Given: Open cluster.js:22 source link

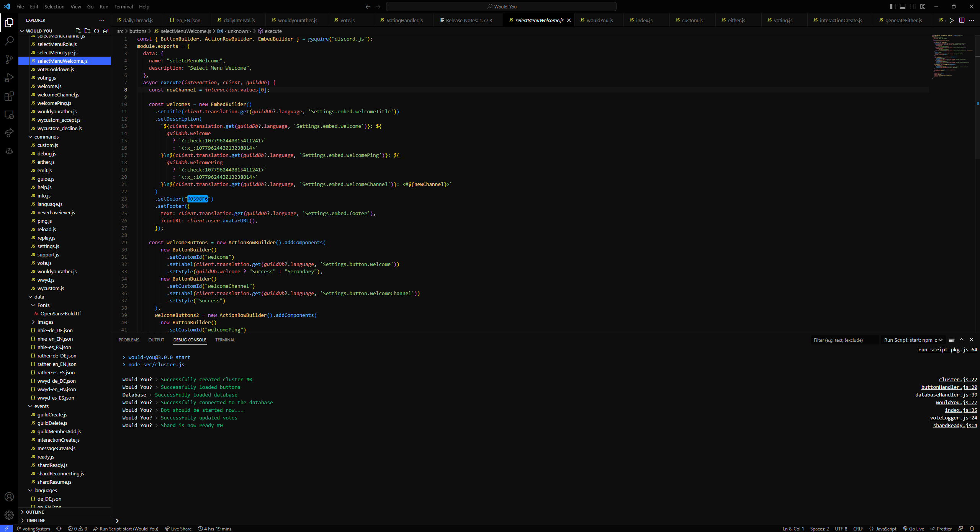Looking at the screenshot, I should tap(958, 379).
